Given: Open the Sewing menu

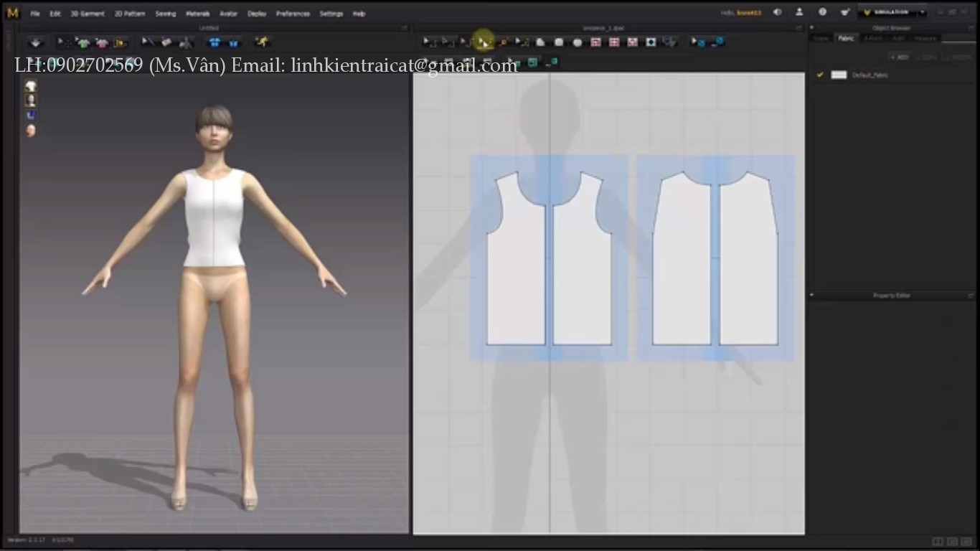Looking at the screenshot, I should pos(165,14).
